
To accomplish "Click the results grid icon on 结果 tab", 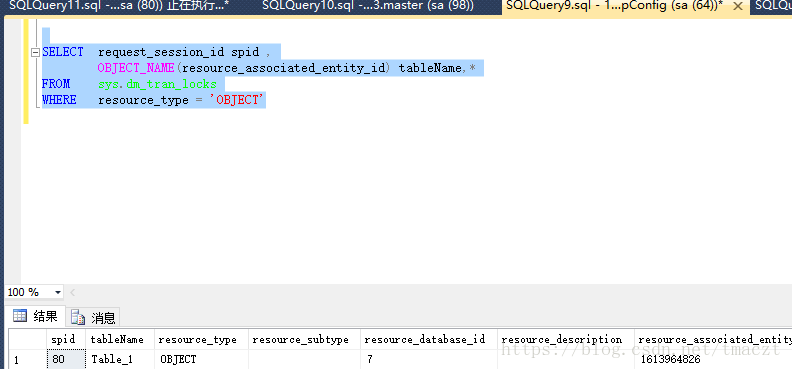I will [20, 317].
